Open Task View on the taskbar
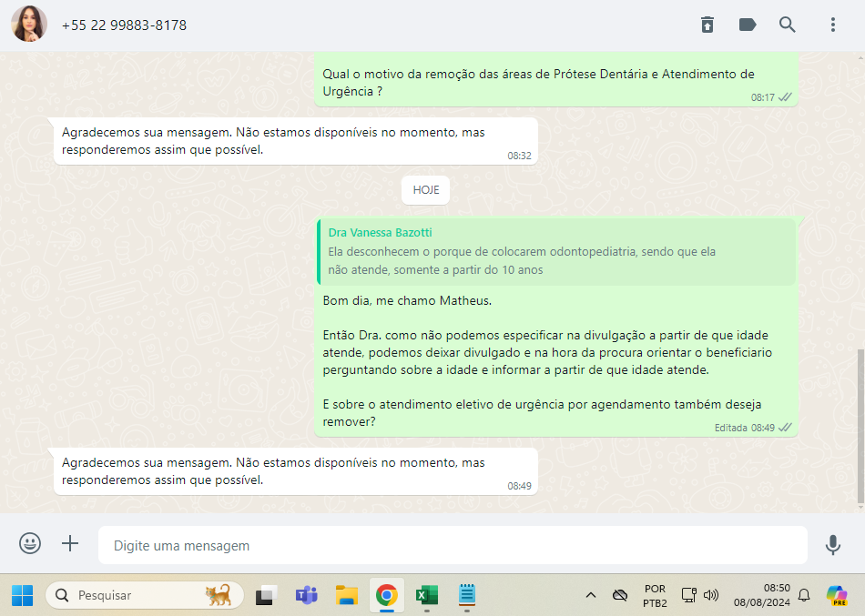The width and height of the screenshot is (865, 616). pyautogui.click(x=266, y=595)
